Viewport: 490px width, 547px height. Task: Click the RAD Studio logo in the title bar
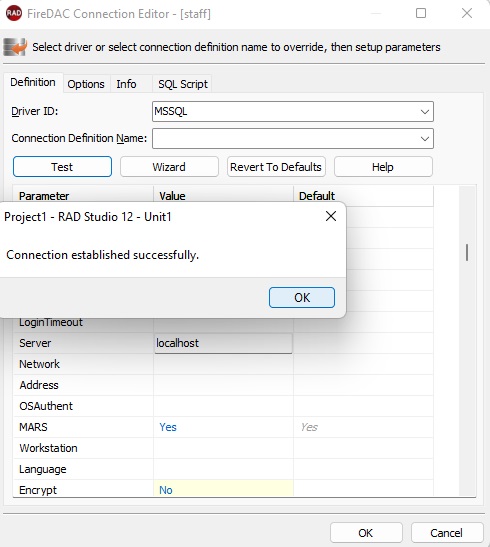click(14, 13)
